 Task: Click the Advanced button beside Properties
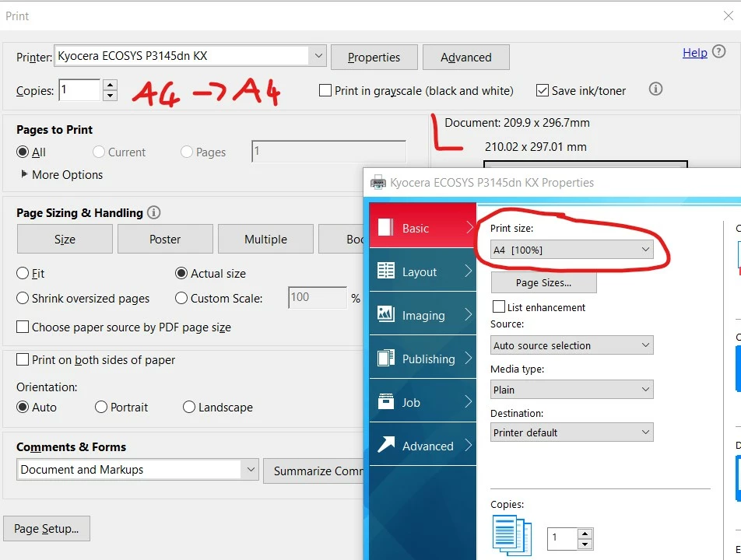[x=465, y=57]
